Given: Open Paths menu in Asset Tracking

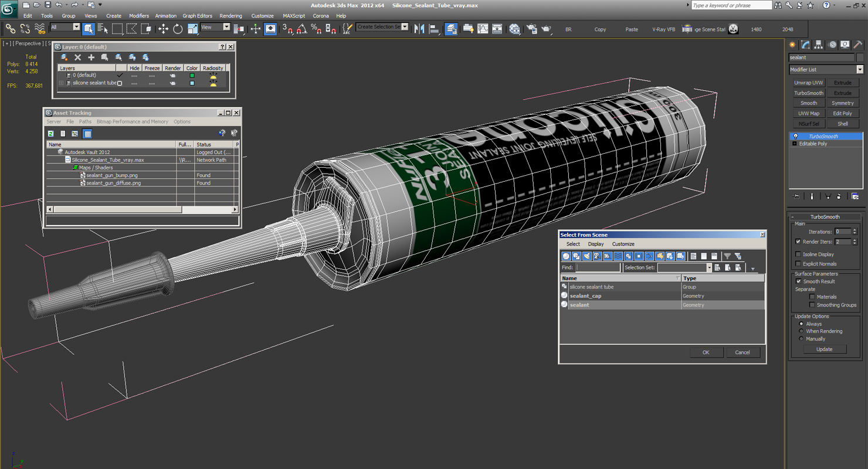Looking at the screenshot, I should click(85, 122).
